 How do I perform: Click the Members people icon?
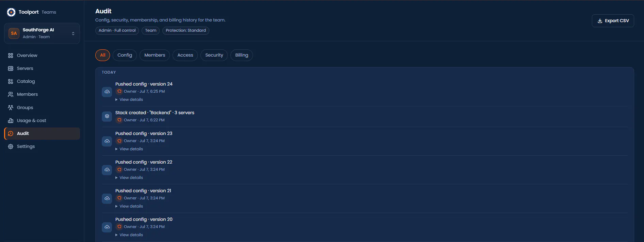(11, 94)
